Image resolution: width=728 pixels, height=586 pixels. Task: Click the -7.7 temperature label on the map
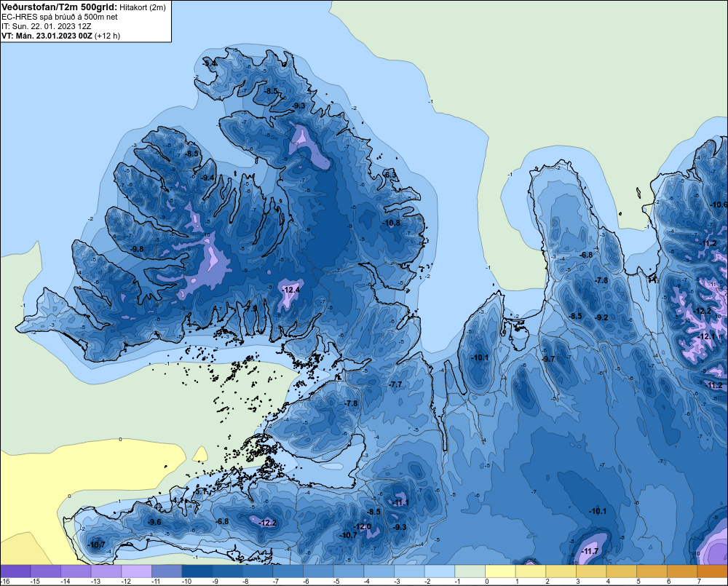click(395, 384)
